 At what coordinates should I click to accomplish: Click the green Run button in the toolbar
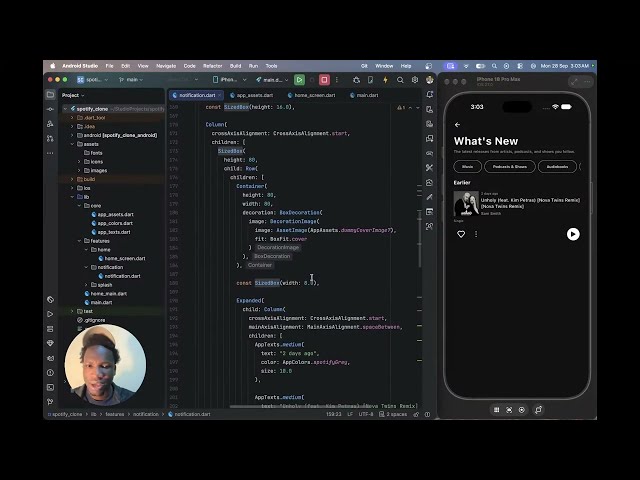tap(299, 80)
